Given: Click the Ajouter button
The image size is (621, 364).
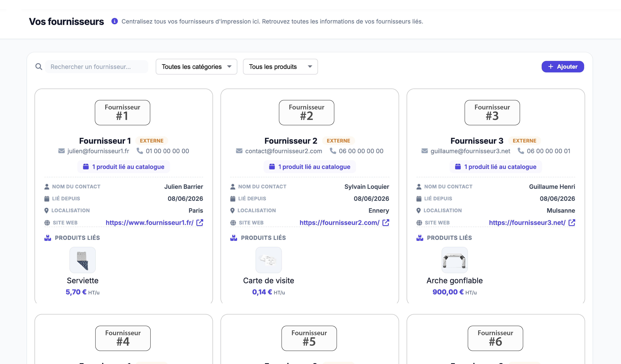Looking at the screenshot, I should pyautogui.click(x=563, y=67).
